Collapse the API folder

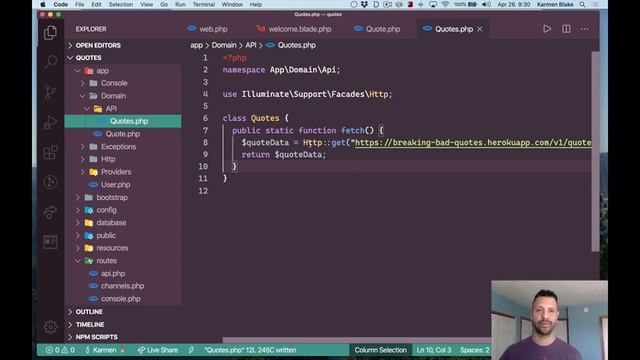111,109
